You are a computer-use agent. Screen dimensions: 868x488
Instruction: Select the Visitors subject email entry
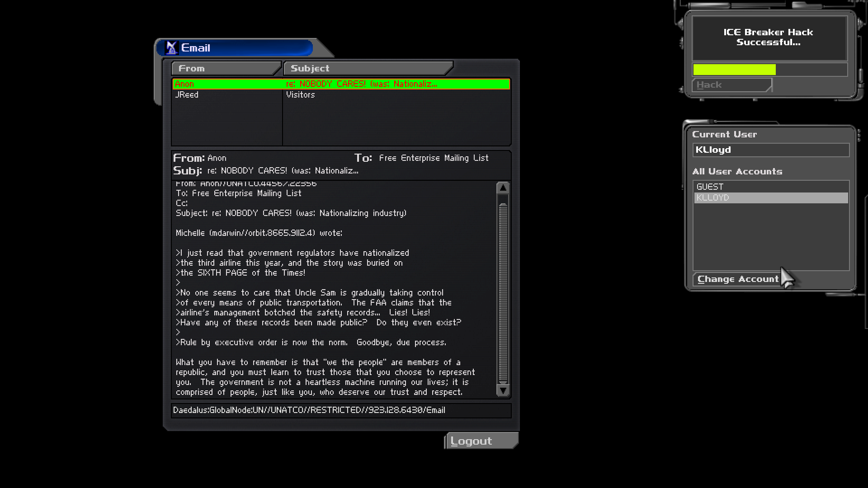pyautogui.click(x=300, y=95)
